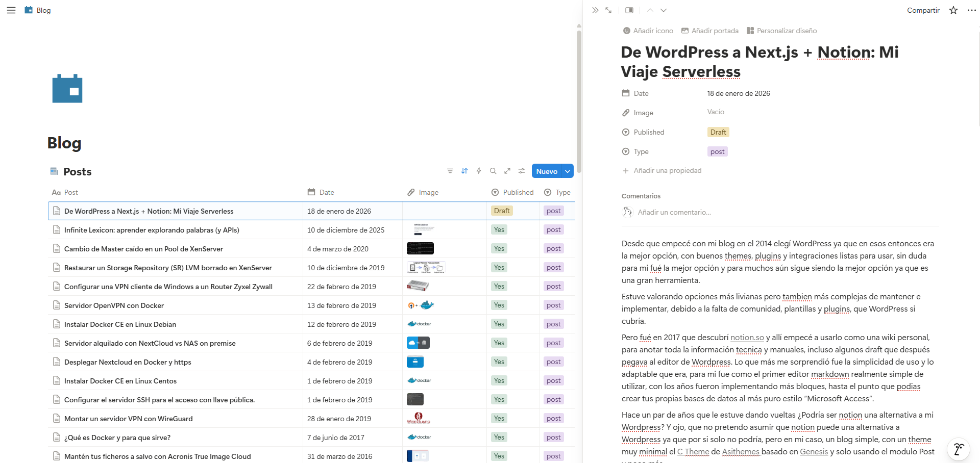Toggle the peek mode layout switcher

tap(629, 10)
